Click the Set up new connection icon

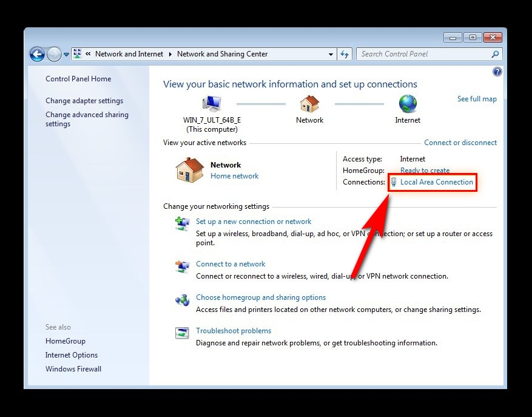click(x=182, y=224)
